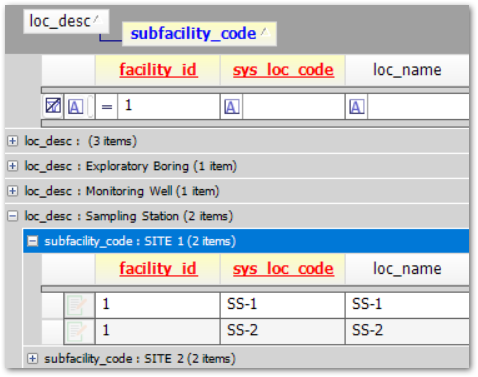This screenshot has height=377, width=478.
Task: Open filter operand icon under sys_loc_code
Action: click(232, 107)
